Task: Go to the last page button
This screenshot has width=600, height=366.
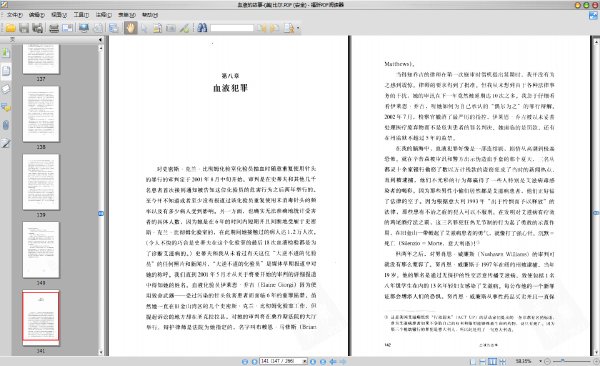Action: coord(323,361)
